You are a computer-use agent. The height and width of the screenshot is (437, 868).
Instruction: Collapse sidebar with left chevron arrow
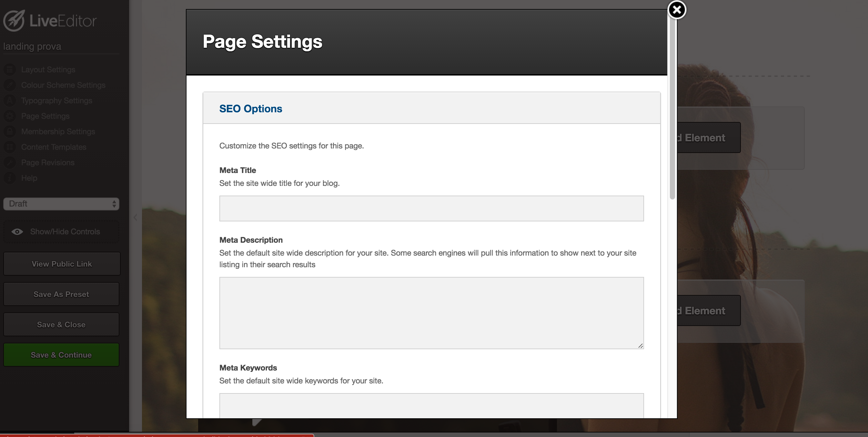(135, 217)
